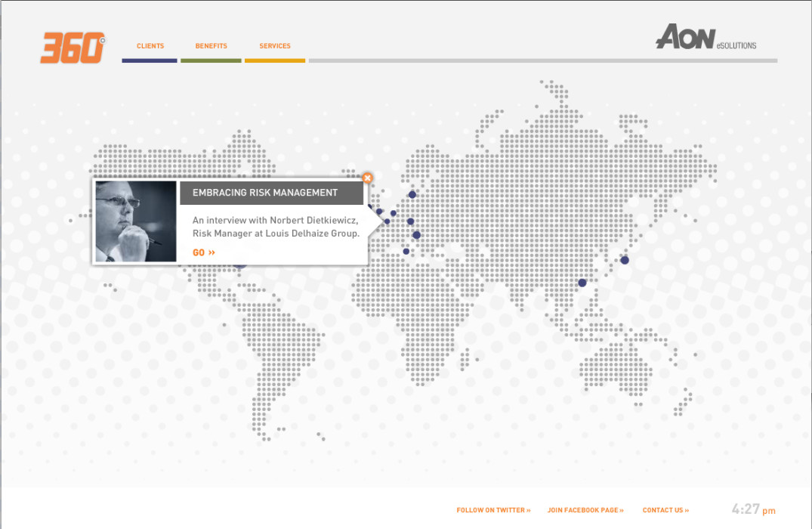Open the Join Facebook Page link

click(585, 510)
